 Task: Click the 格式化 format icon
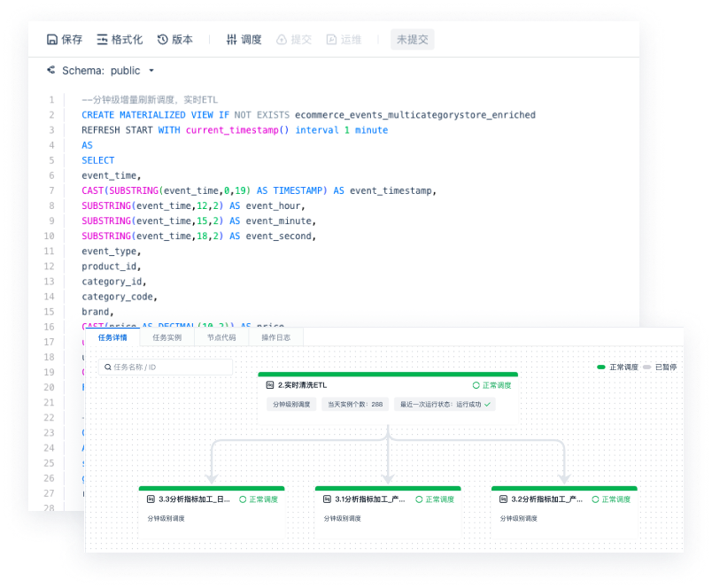tap(104, 40)
